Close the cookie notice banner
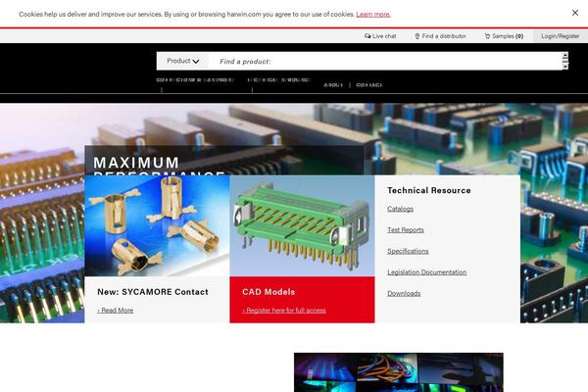This screenshot has height=392, width=588. (x=575, y=13)
